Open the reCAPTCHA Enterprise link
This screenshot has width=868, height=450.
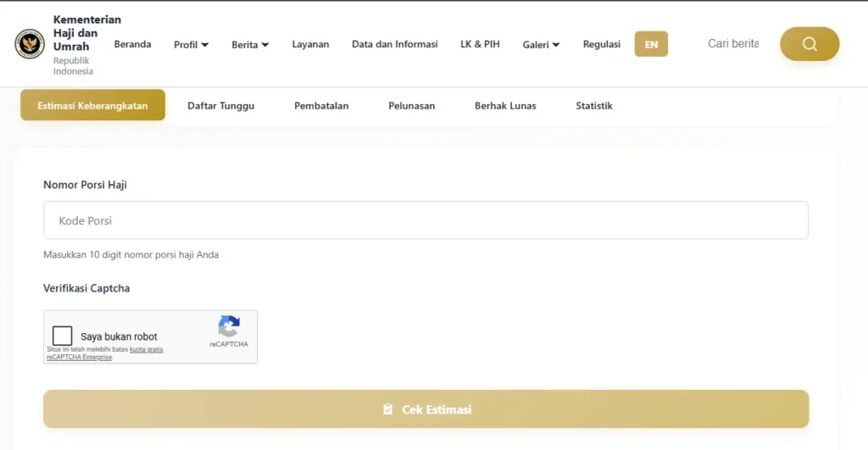coord(79,358)
